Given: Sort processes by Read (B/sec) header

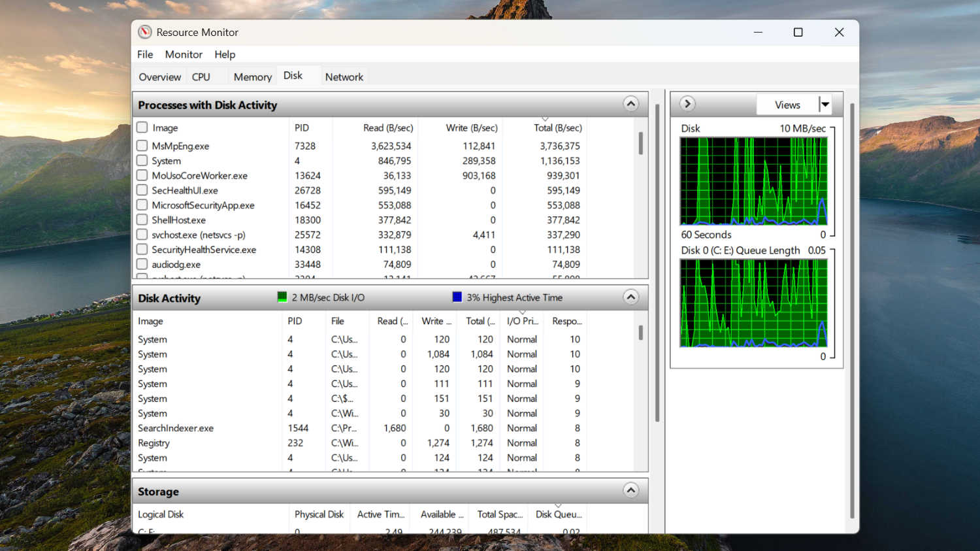Looking at the screenshot, I should click(388, 127).
